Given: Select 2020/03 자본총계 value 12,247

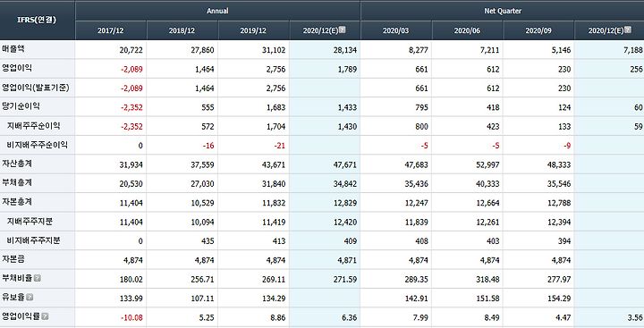Looking at the screenshot, I should click(x=416, y=203).
